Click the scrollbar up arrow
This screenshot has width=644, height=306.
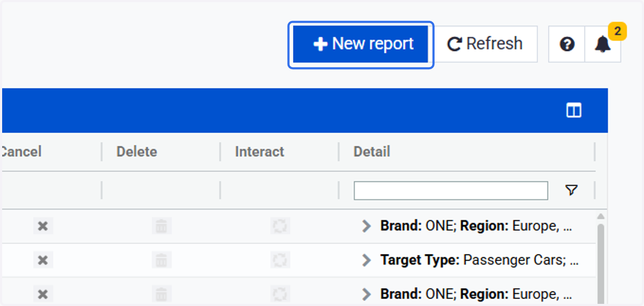pos(601,216)
